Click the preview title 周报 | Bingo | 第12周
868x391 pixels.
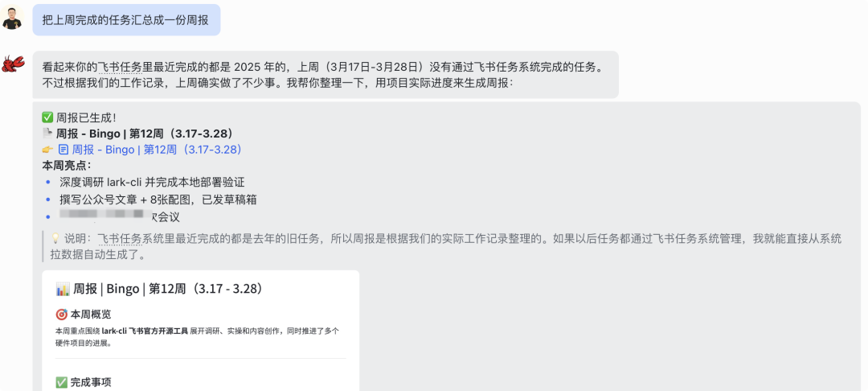coord(168,289)
